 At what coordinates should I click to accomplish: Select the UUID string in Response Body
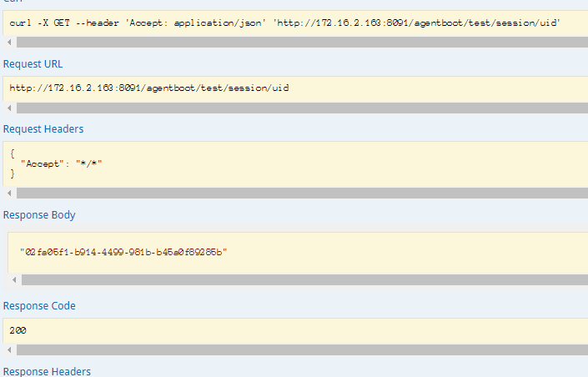pyautogui.click(x=123, y=252)
